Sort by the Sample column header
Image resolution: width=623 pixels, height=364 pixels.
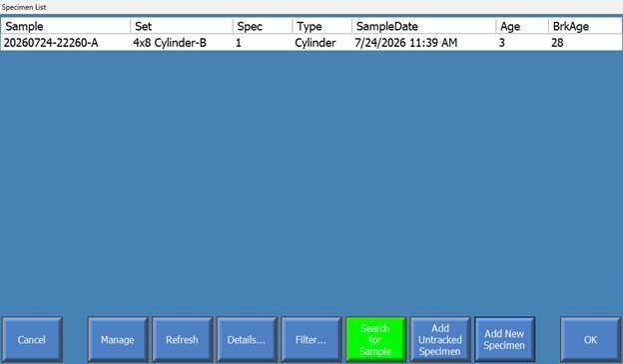click(x=66, y=26)
